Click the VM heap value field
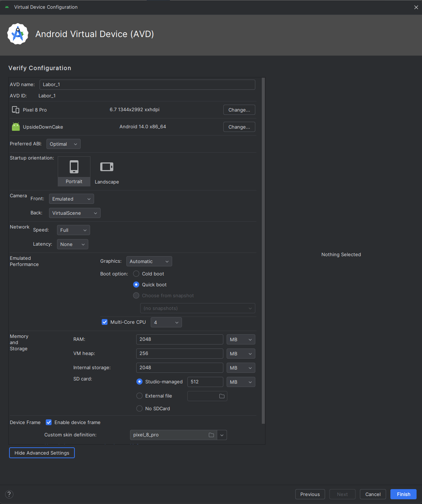The height and width of the screenshot is (504, 422). [x=180, y=354]
